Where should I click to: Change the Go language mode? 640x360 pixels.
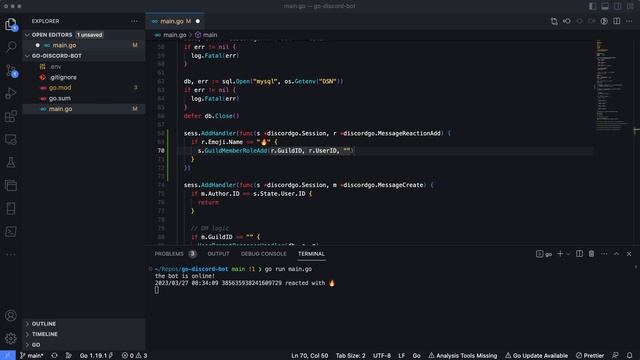pyautogui.click(x=416, y=356)
